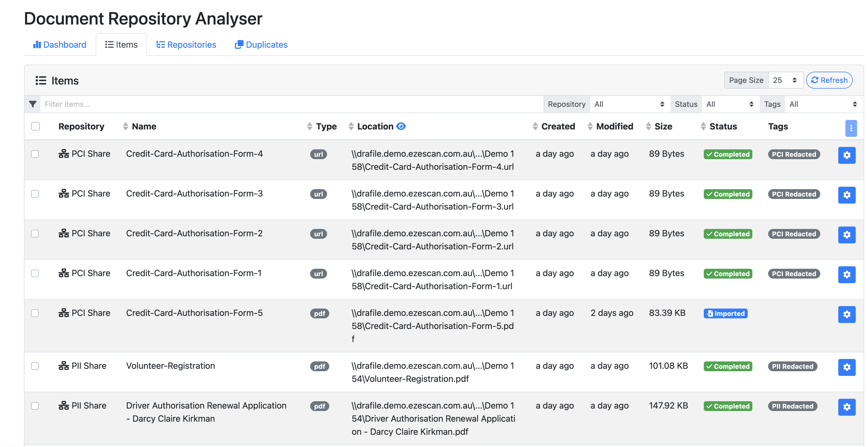
Task: Open the Duplicates tab
Action: pos(261,45)
